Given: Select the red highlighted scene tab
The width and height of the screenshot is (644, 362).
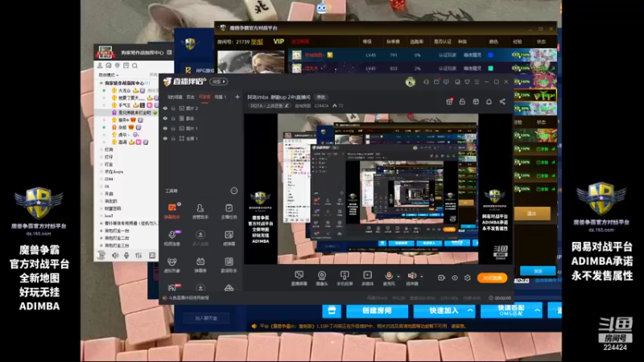Looking at the screenshot, I should tap(204, 97).
